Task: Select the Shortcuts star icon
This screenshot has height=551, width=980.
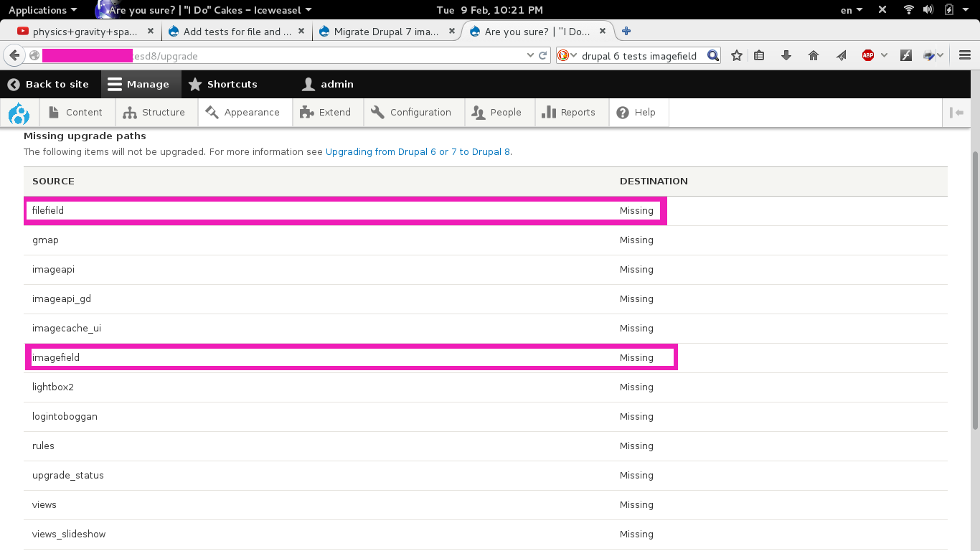Action: click(194, 84)
